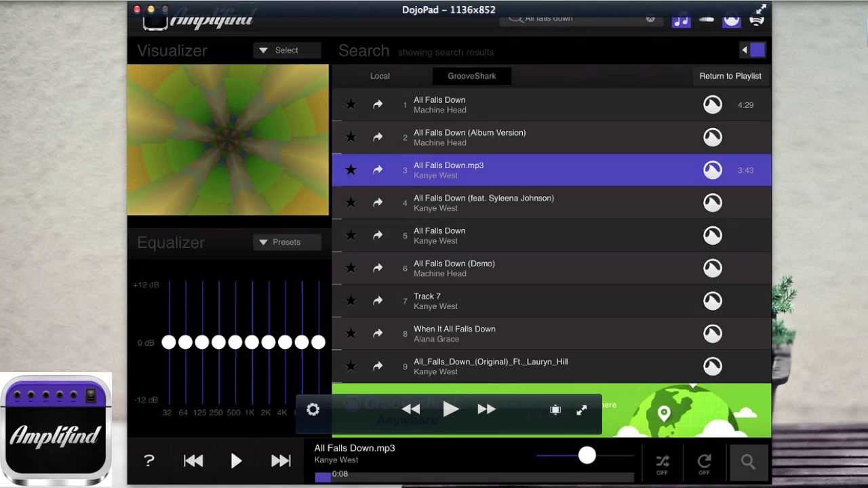Viewport: 868px width, 488px height.
Task: Click Grooveshark icon on 'All Falls Down (Demo)' row
Action: pos(712,268)
